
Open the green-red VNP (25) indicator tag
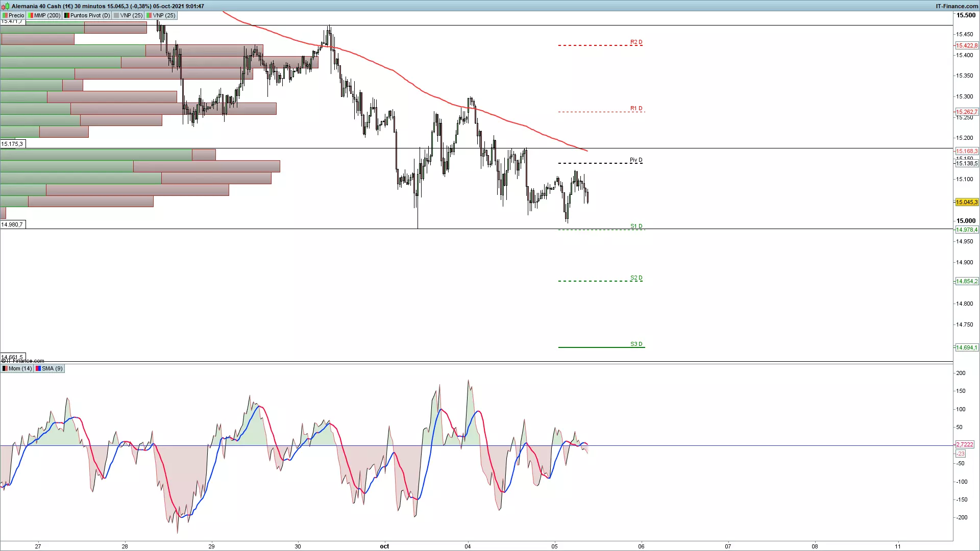point(161,15)
